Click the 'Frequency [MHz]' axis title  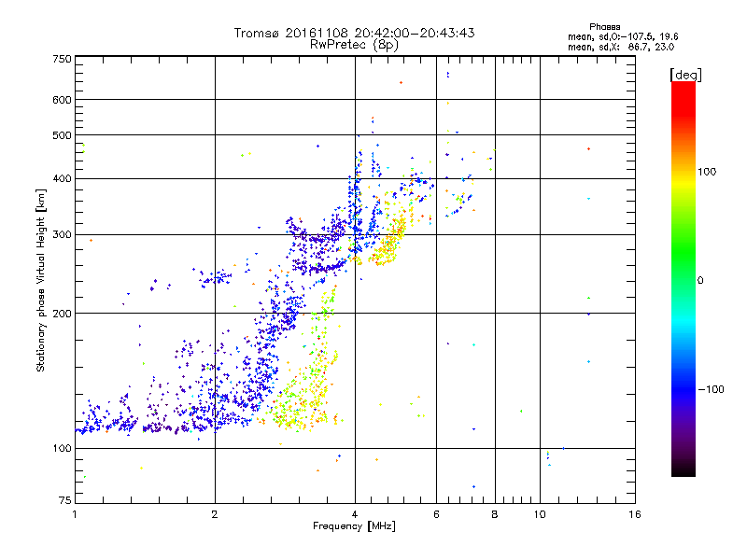tap(354, 526)
